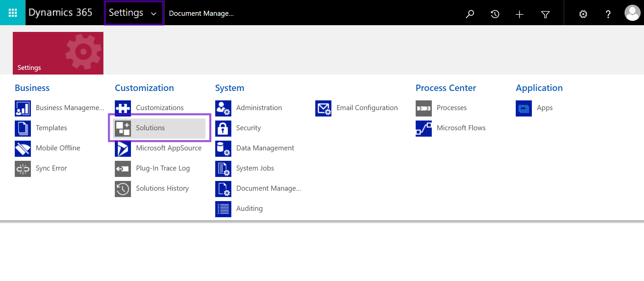Click the Process Center heading
This screenshot has height=281, width=644.
[446, 88]
